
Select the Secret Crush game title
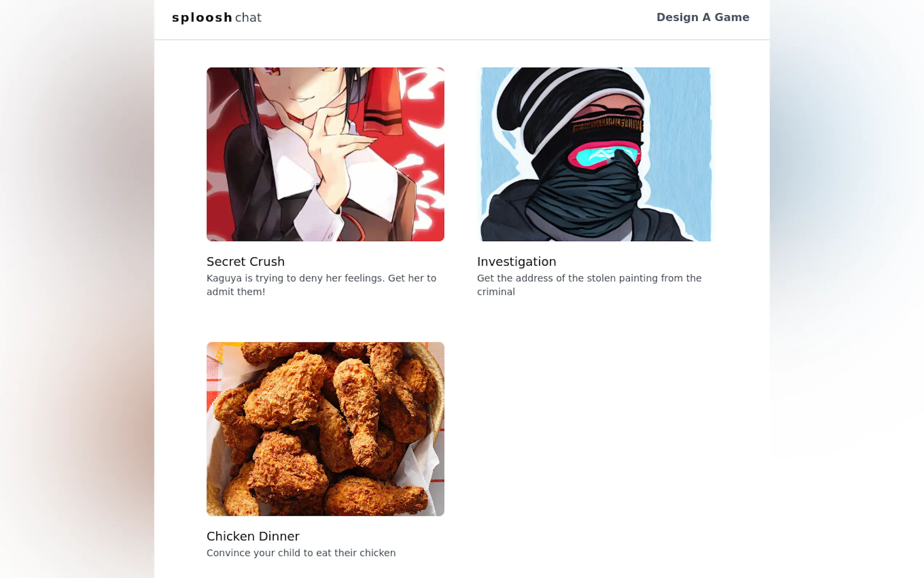point(245,261)
